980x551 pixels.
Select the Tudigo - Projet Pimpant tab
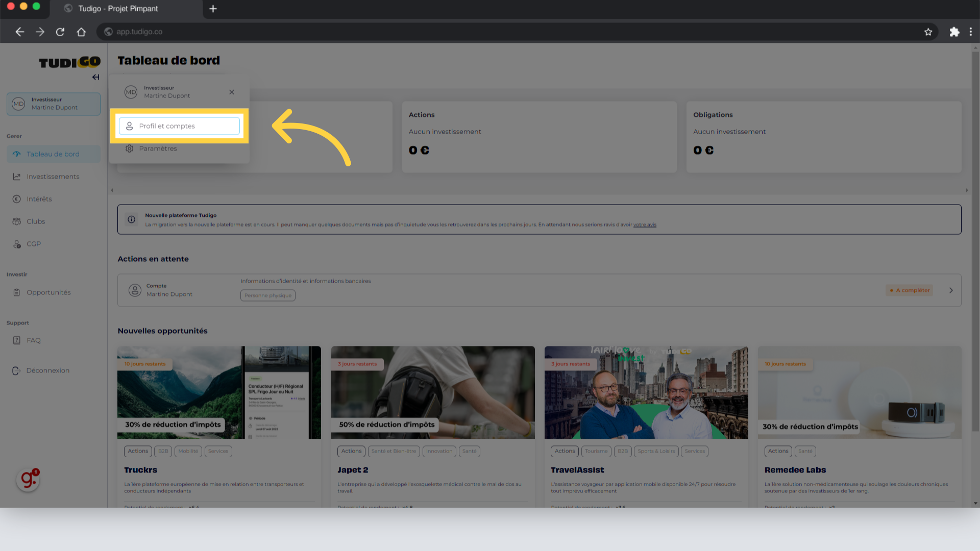[127, 9]
